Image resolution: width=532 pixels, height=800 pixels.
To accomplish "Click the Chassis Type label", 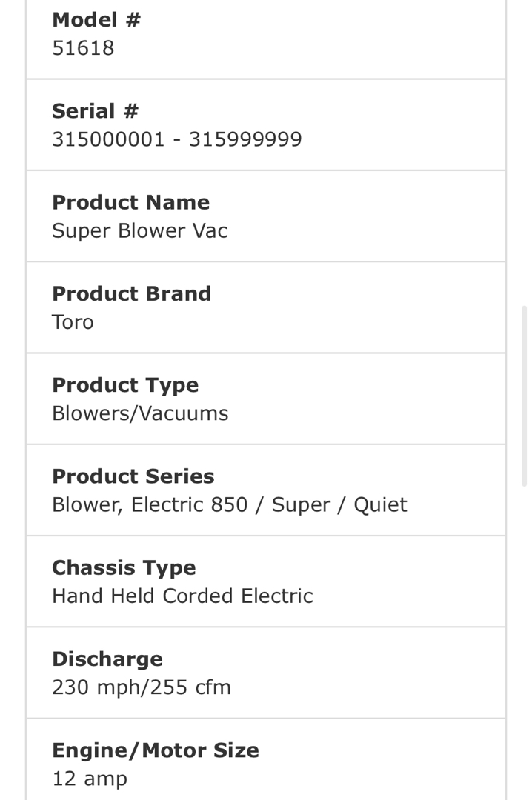I will 124,567.
